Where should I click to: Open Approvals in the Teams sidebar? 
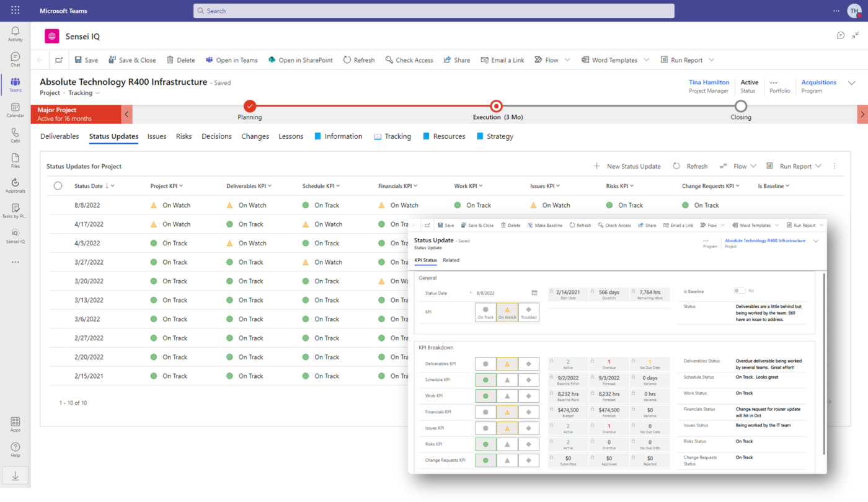pos(15,186)
